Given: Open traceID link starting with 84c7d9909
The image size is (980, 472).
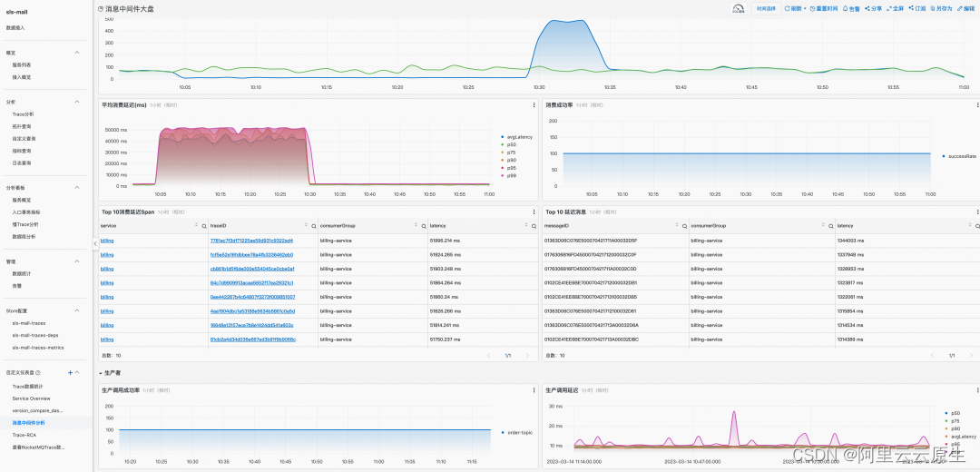Looking at the screenshot, I should 252,282.
